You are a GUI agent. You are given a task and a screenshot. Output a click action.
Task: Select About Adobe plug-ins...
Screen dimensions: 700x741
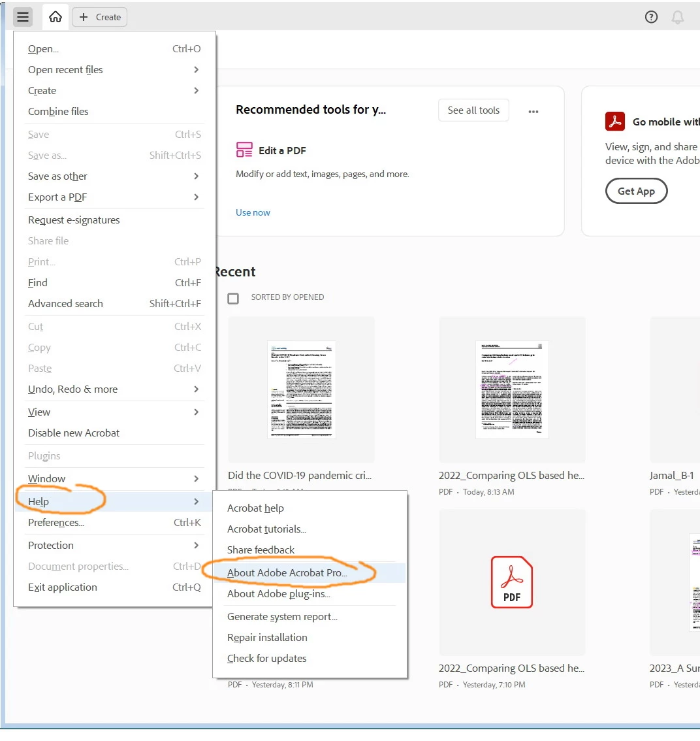point(310,593)
